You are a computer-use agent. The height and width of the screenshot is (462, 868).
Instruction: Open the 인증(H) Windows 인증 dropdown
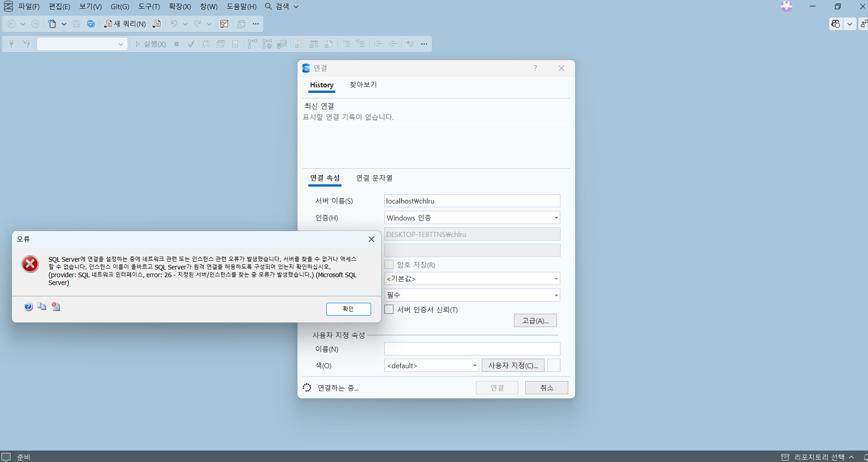472,218
